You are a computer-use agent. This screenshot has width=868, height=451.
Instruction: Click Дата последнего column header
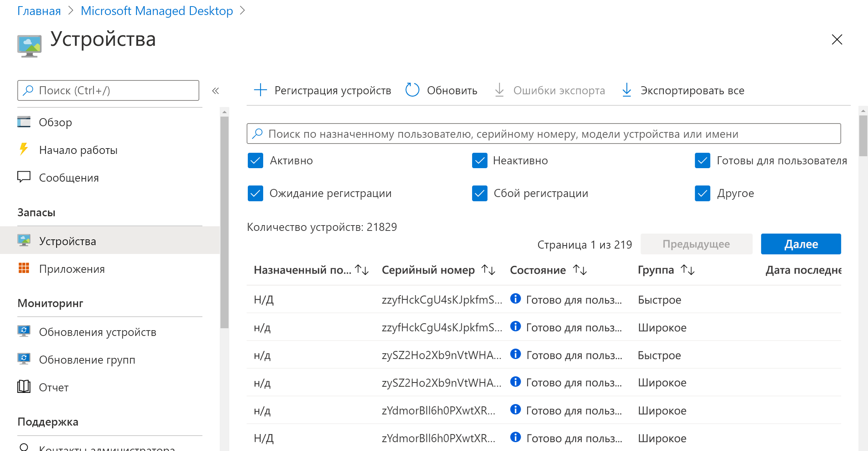coord(803,270)
